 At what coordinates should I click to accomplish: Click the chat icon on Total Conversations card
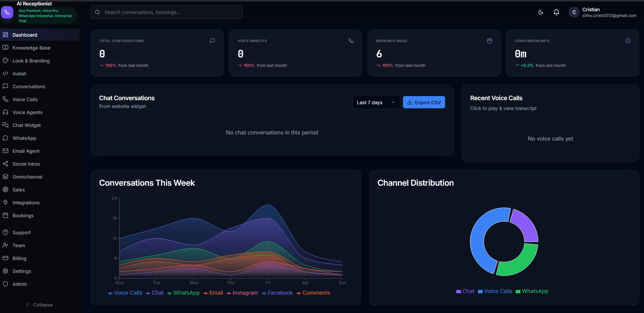[x=213, y=41]
